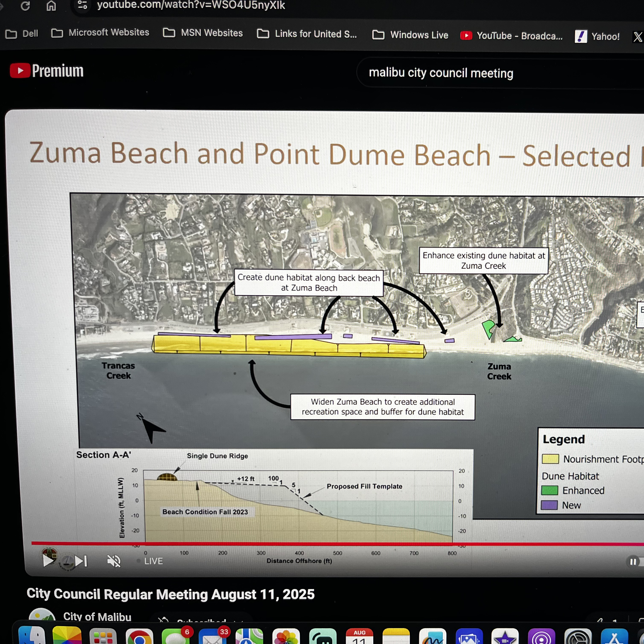Open Calendar app in dock
Screen dimensions: 644x644
(x=359, y=637)
